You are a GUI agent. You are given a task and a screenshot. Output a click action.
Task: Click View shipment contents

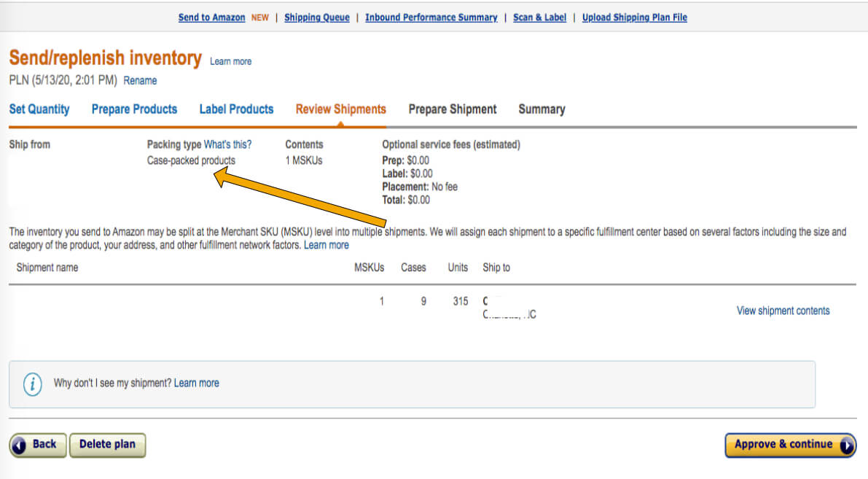(782, 310)
